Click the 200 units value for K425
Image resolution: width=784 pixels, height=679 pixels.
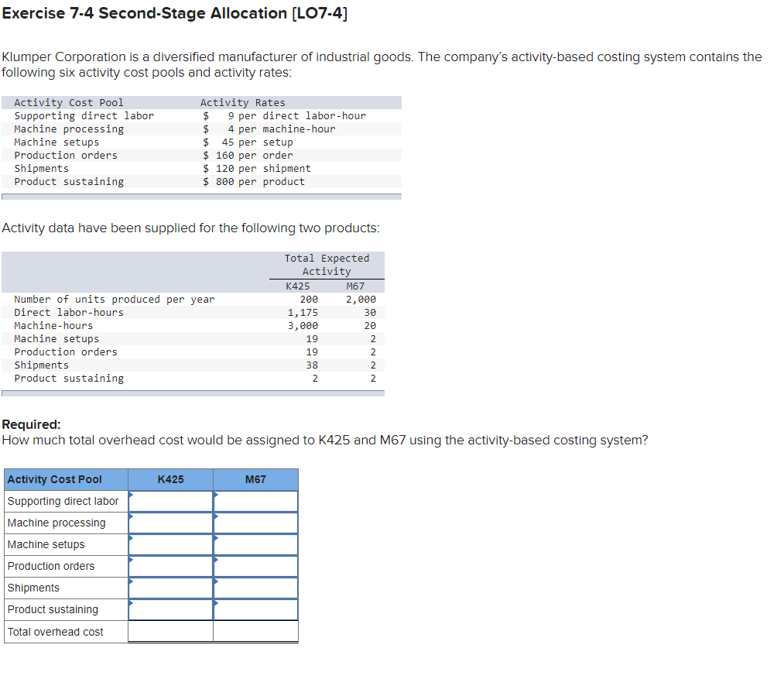(309, 299)
